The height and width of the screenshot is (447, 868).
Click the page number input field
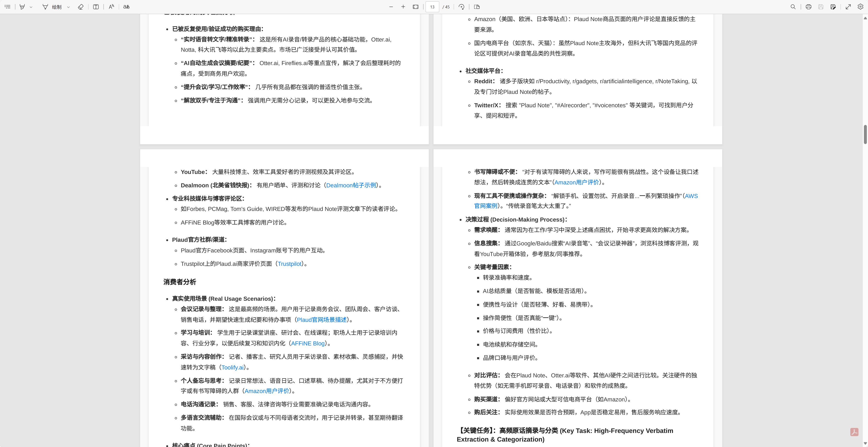click(x=432, y=7)
